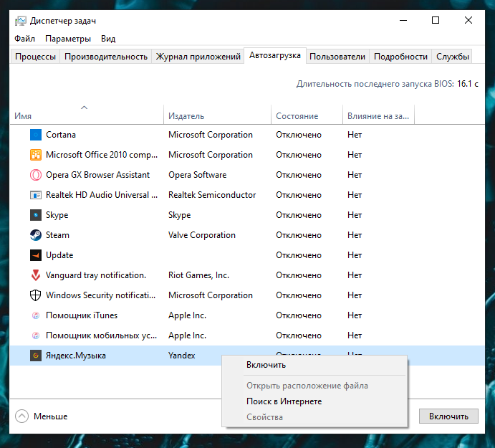Select the Windows Security notificati... name
The image size is (495, 448).
coord(101,295)
